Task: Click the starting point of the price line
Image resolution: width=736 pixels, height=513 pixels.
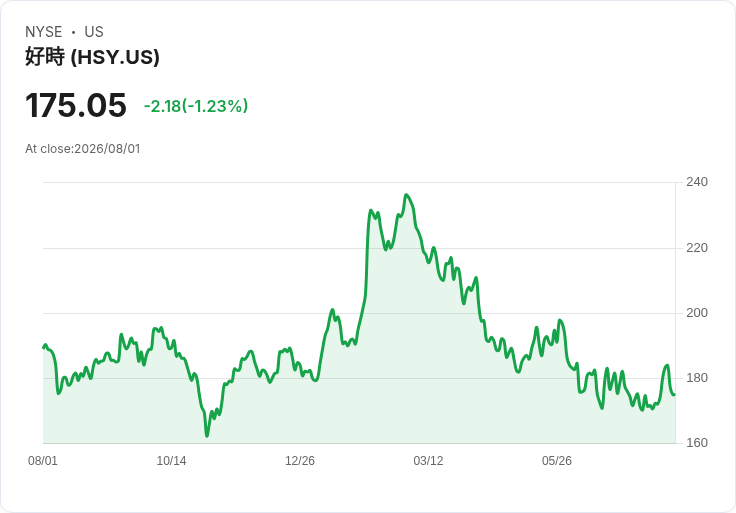Action: pyautogui.click(x=44, y=348)
